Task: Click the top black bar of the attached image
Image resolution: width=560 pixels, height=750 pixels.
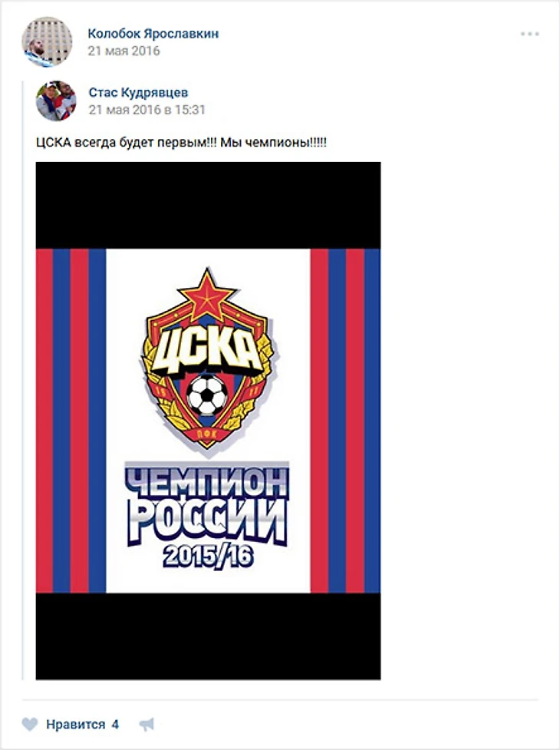Action: pos(209,206)
